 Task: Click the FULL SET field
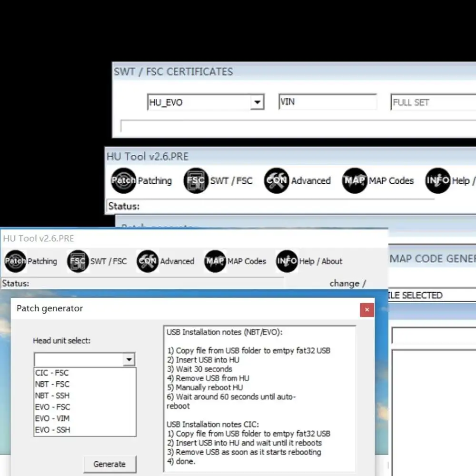(433, 102)
